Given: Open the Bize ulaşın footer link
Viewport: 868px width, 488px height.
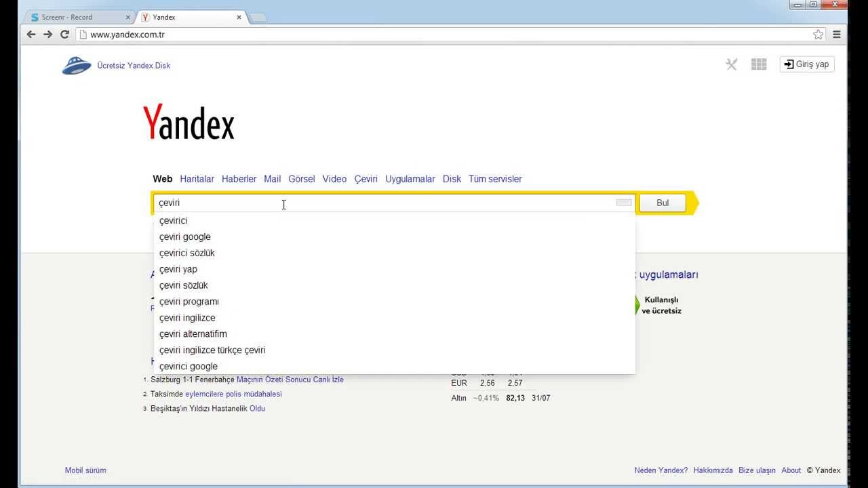Looking at the screenshot, I should pos(757,470).
